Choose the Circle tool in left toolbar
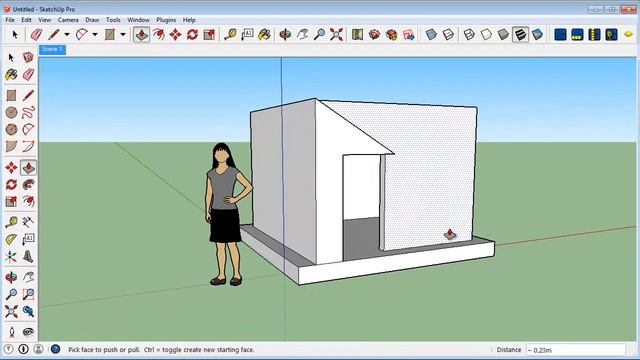Viewport: 640px width, 360px height. point(11,112)
